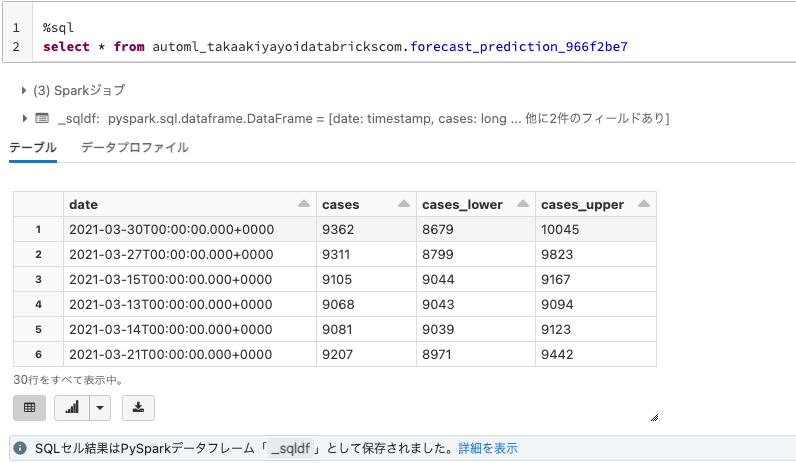Sort by the cases_lower column arrow
Viewport: 796px width, 463px height.
point(522,204)
